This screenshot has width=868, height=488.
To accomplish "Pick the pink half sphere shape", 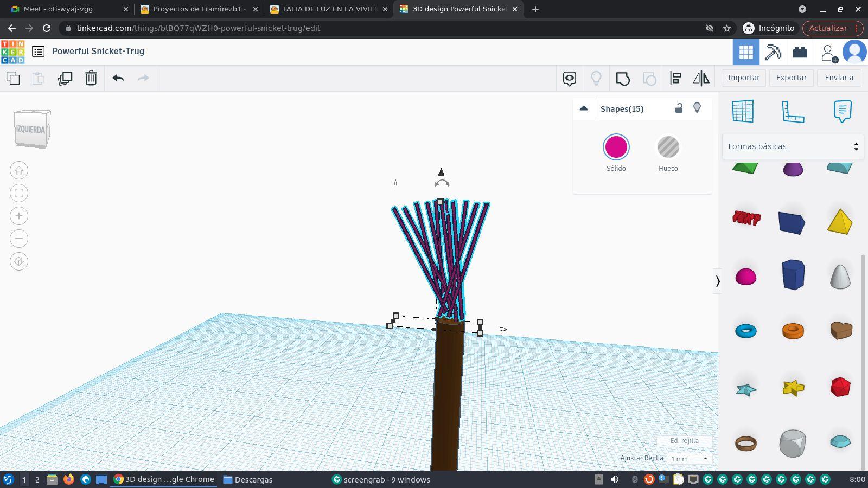I will [746, 277].
